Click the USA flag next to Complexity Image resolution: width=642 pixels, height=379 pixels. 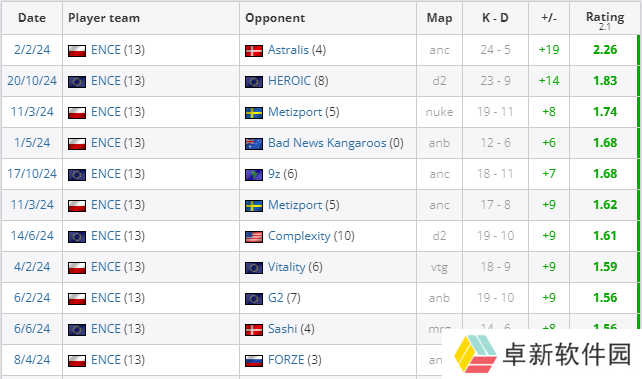[x=254, y=237]
